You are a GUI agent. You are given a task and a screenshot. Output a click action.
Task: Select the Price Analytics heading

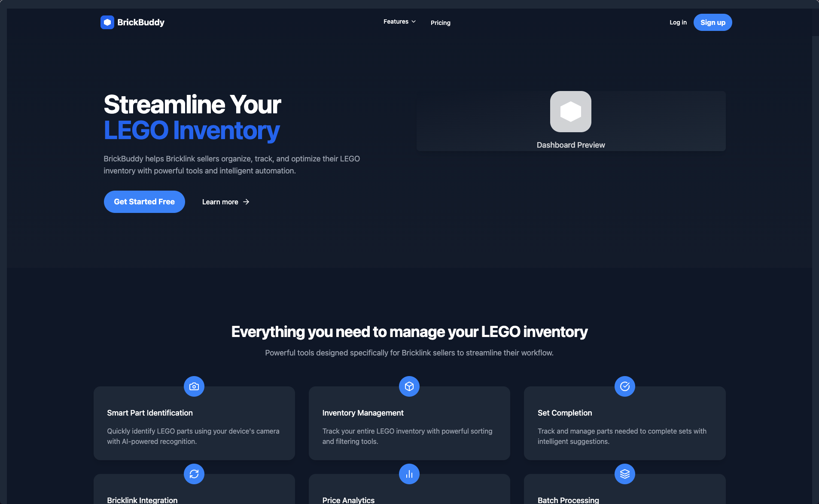pyautogui.click(x=348, y=500)
